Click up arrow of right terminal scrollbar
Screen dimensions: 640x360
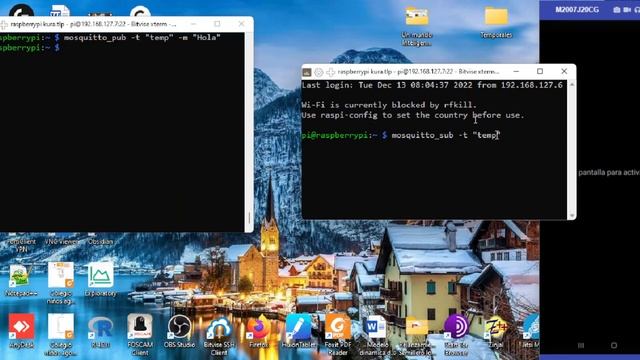point(572,84)
